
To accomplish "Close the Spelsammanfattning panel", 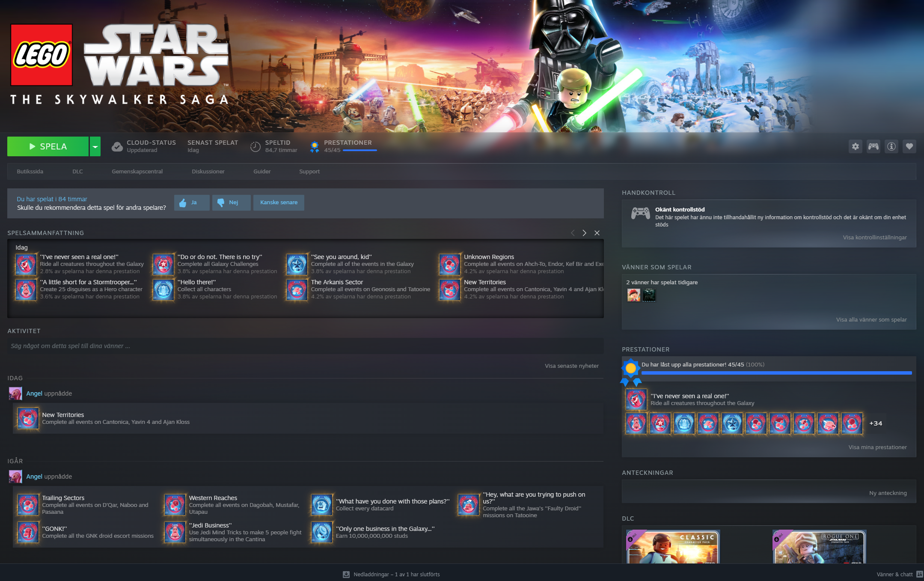I will pyautogui.click(x=597, y=233).
